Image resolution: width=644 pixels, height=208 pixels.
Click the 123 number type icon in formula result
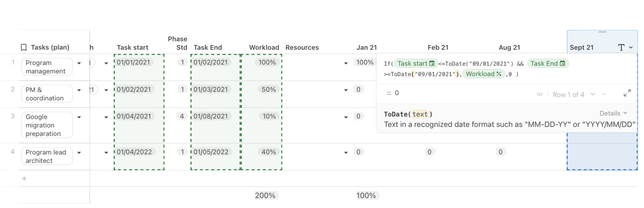[x=539, y=94]
